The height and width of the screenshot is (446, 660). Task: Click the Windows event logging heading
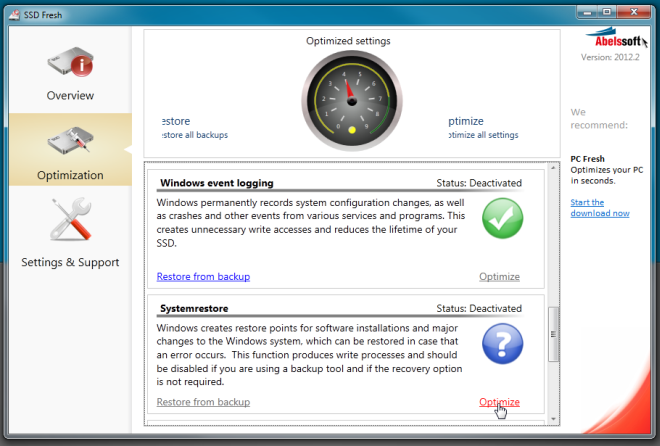(x=217, y=183)
